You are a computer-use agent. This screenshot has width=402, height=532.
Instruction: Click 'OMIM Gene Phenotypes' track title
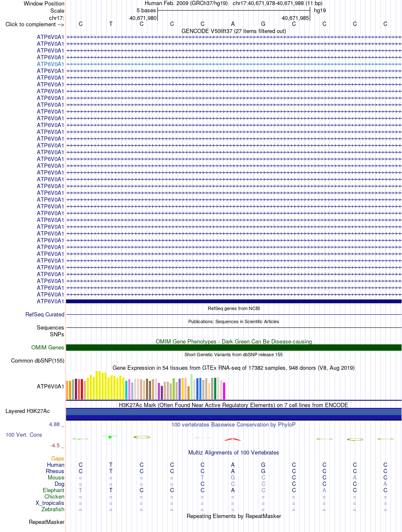[234, 341]
